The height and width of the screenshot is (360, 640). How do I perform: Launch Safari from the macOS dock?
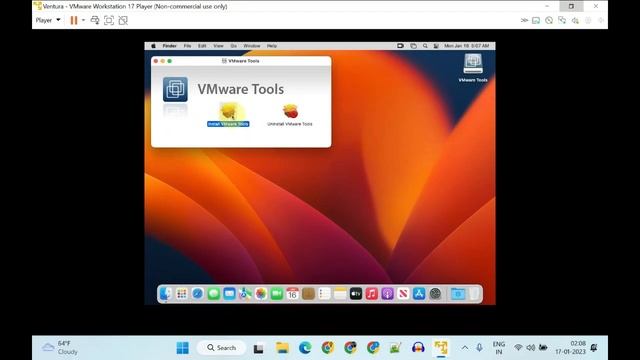[x=198, y=293]
